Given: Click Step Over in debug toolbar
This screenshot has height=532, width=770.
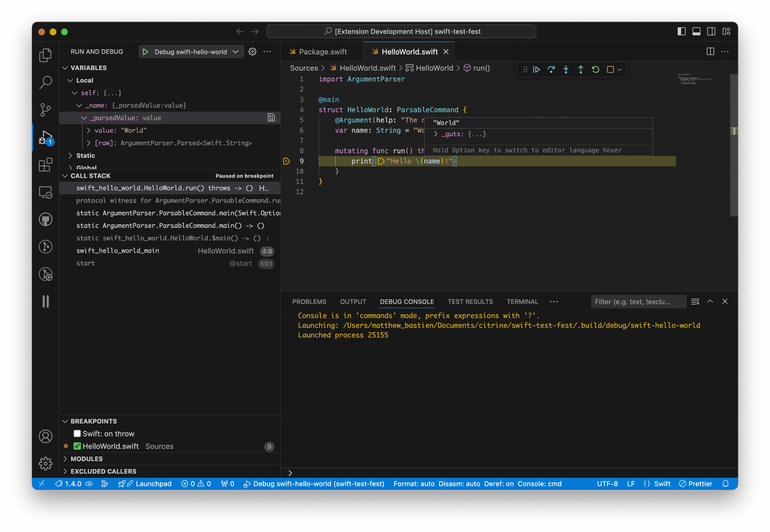Looking at the screenshot, I should (551, 69).
